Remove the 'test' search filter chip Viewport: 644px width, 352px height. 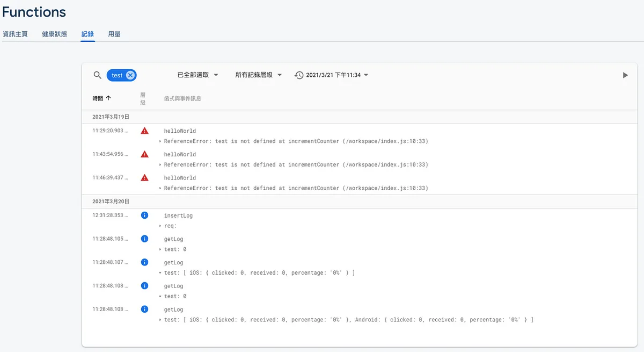pyautogui.click(x=130, y=75)
